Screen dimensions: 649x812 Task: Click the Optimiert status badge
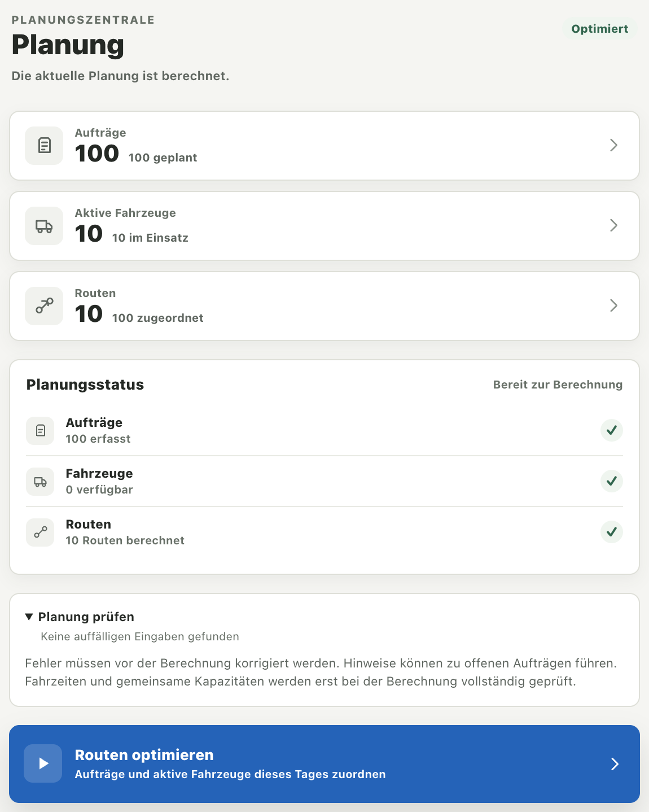(x=600, y=29)
